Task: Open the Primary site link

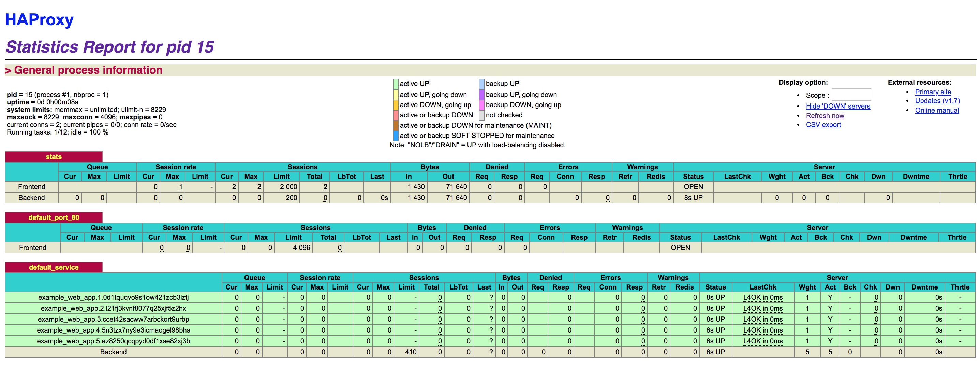Action: point(933,92)
